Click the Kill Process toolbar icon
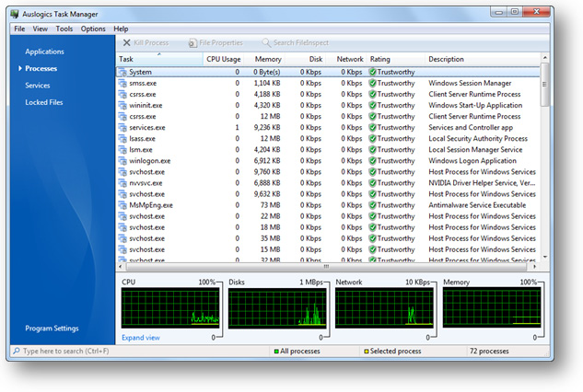 coord(127,43)
